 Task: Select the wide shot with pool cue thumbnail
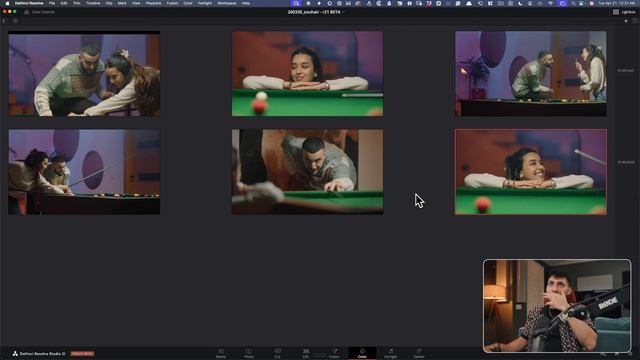click(x=84, y=172)
